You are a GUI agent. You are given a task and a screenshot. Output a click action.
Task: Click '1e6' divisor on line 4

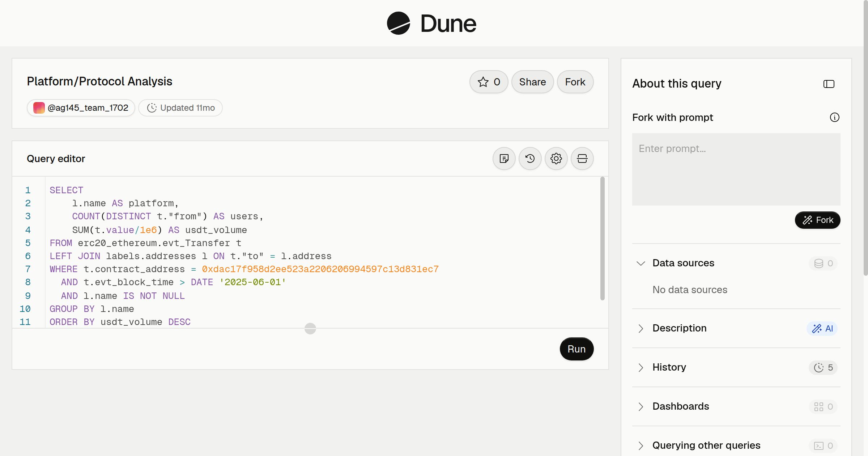[x=148, y=230]
